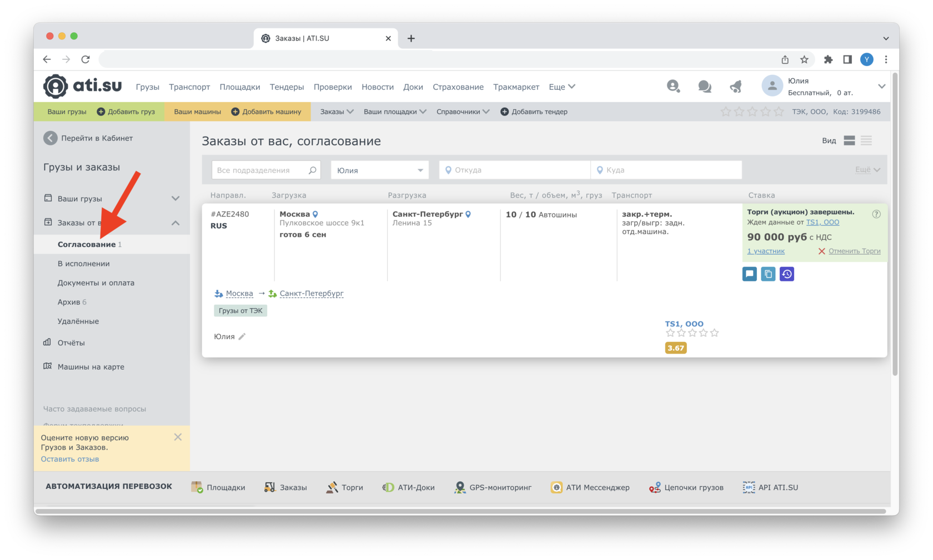Click the ATI.SU logo

(83, 86)
